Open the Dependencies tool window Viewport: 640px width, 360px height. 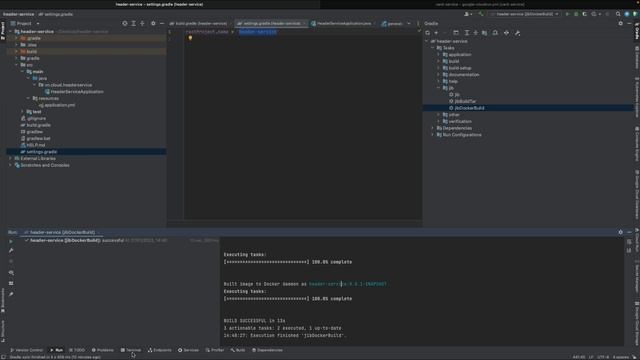tap(267, 350)
